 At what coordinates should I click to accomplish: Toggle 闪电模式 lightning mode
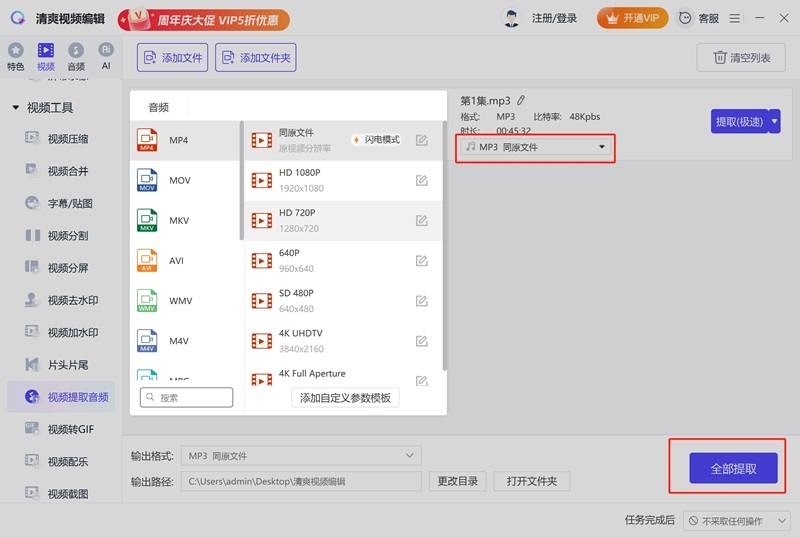(377, 140)
